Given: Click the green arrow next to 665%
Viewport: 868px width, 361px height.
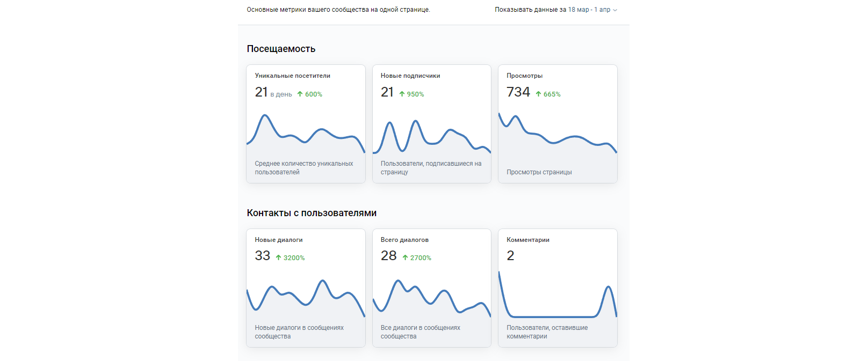Looking at the screenshot, I should pos(538,94).
